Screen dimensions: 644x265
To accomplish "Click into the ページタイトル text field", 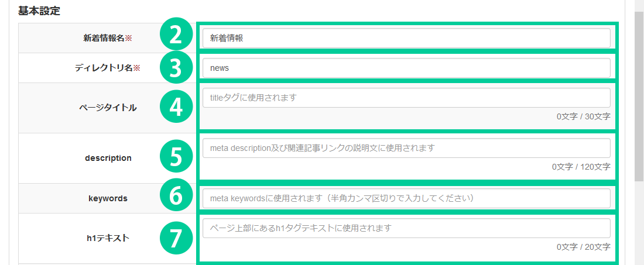I will (x=406, y=98).
